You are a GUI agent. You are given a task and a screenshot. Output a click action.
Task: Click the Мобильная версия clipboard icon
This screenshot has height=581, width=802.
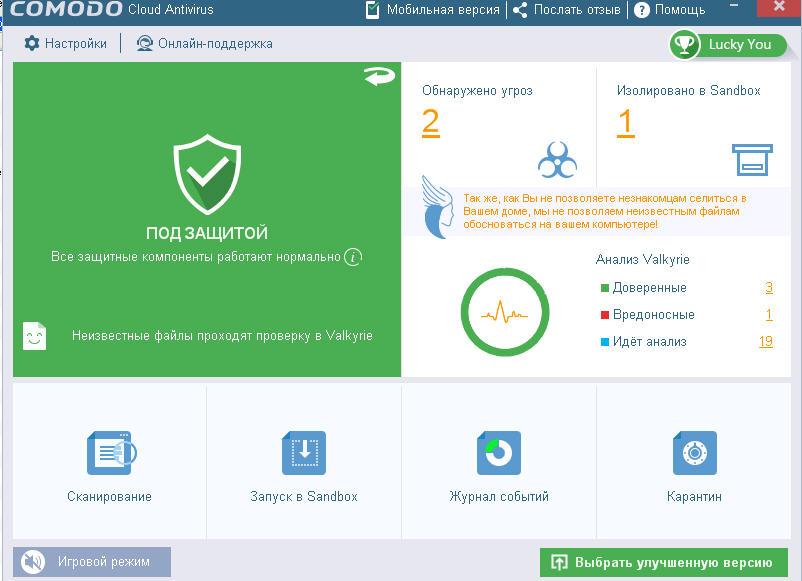[x=373, y=10]
